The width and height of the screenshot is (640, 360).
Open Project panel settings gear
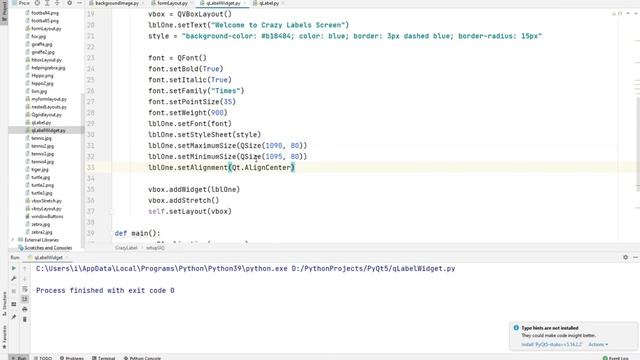69,3
